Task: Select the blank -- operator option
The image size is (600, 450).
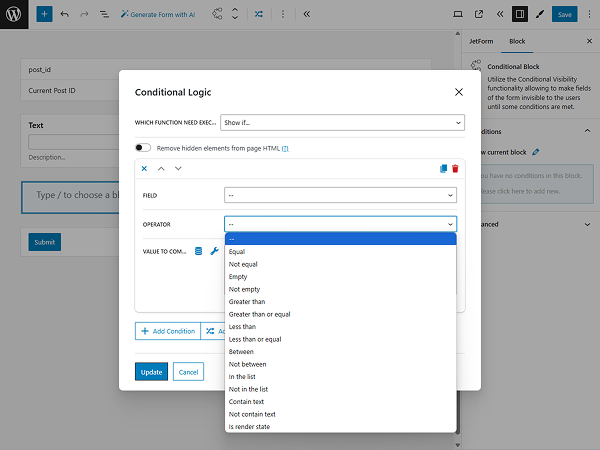Action: (341, 239)
